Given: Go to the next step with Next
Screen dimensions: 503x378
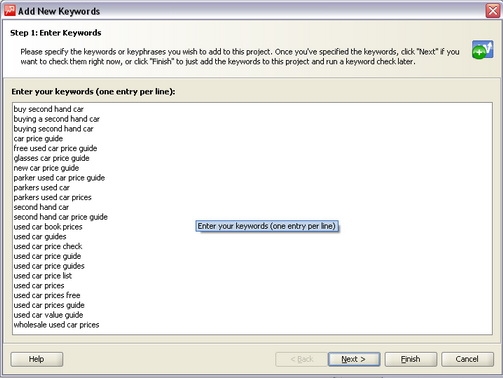Looking at the screenshot, I should click(x=354, y=359).
